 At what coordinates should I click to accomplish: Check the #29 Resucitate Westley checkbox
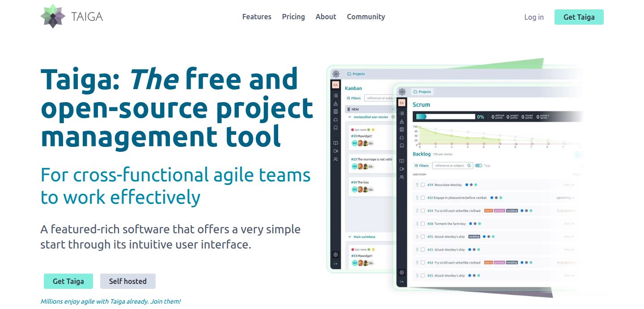[423, 185]
